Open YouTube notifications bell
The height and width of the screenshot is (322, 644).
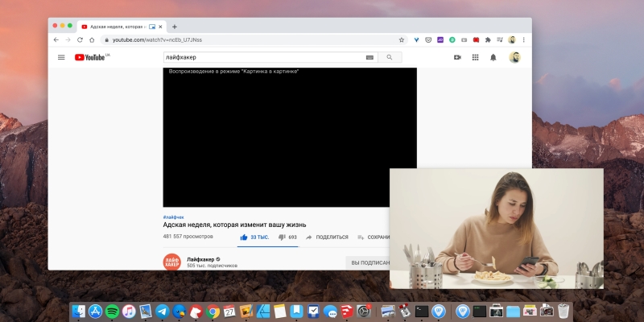493,57
